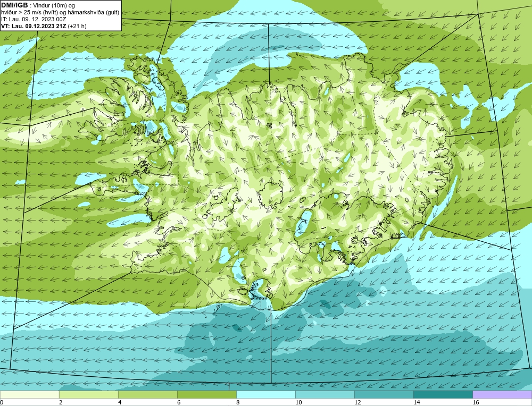Click the 6–8 m/s legend color swatch
The width and height of the screenshot is (532, 406).
tap(206, 394)
